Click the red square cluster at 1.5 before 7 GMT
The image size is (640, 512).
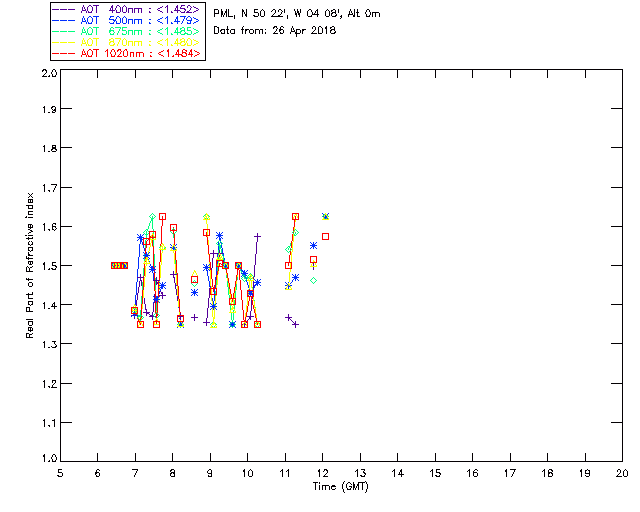pyautogui.click(x=120, y=265)
